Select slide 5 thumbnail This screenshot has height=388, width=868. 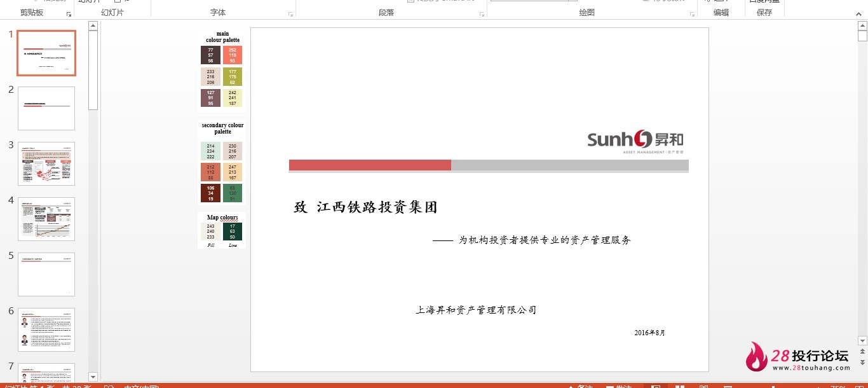[x=46, y=274]
